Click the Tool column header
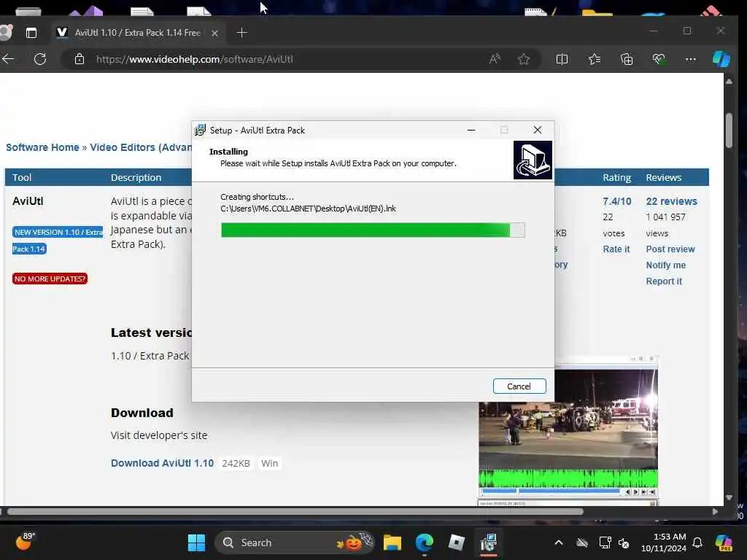The image size is (747, 560). [x=22, y=177]
